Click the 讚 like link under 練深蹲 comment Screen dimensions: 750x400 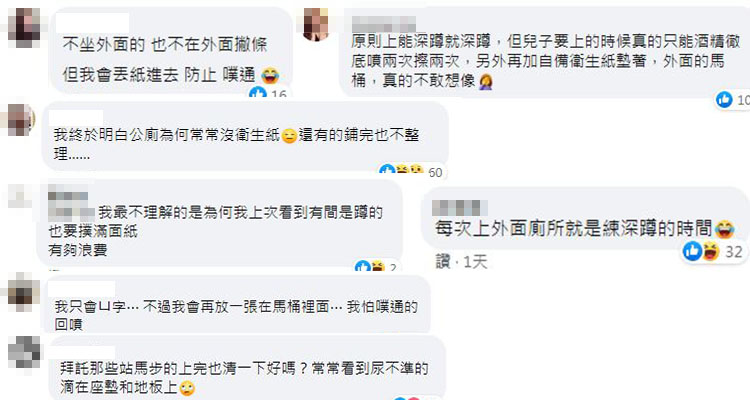point(443,262)
